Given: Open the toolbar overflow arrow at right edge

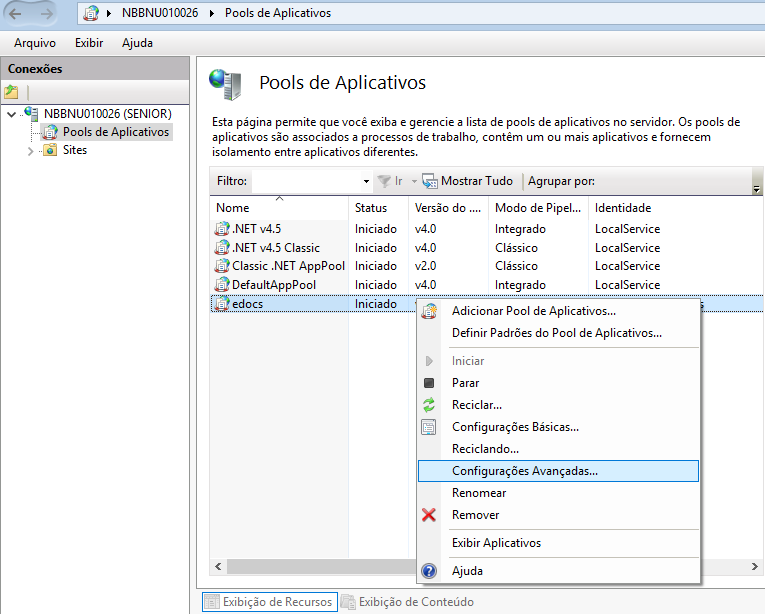Looking at the screenshot, I should [757, 189].
